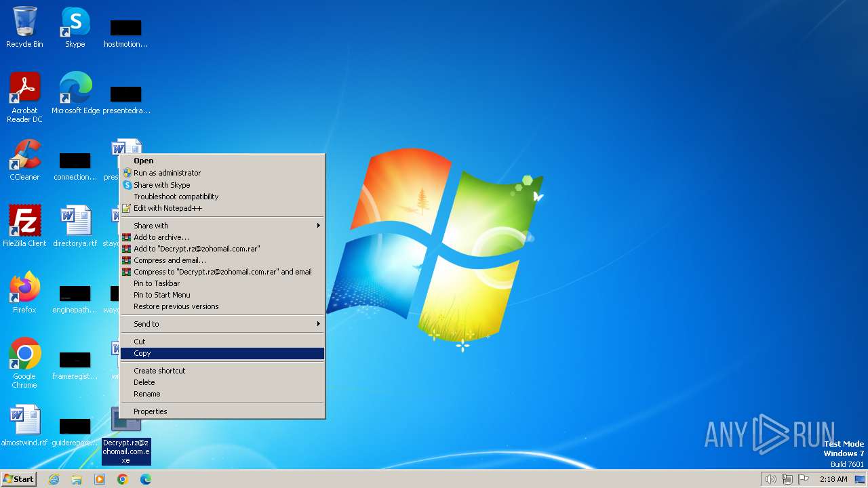Select Restore previous versions
The image size is (868, 488).
tap(222, 306)
